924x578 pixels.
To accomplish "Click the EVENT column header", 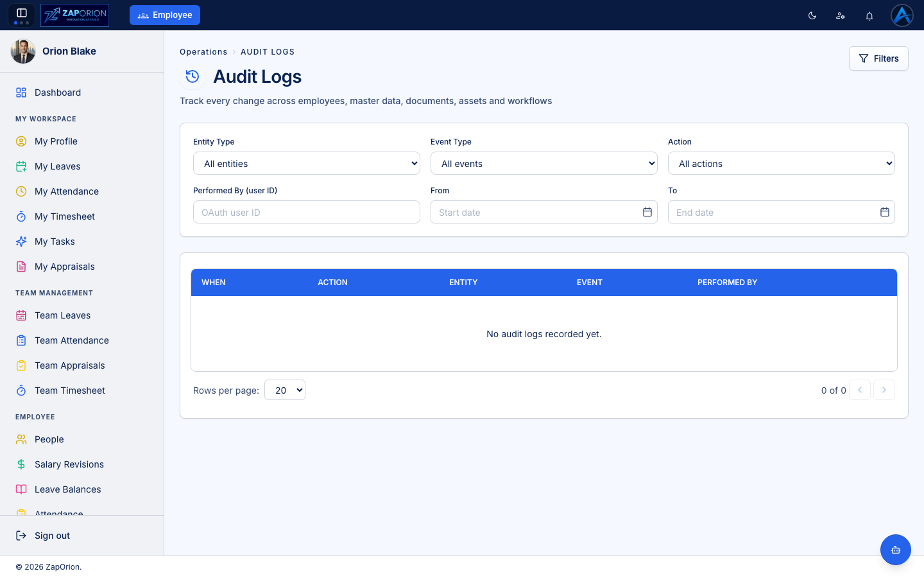I will click(x=590, y=283).
